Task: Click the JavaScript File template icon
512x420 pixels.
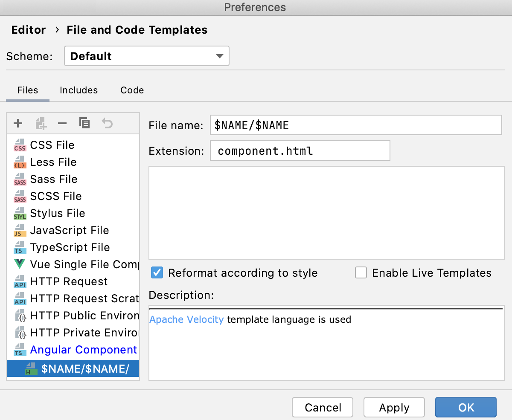Action: pos(20,230)
